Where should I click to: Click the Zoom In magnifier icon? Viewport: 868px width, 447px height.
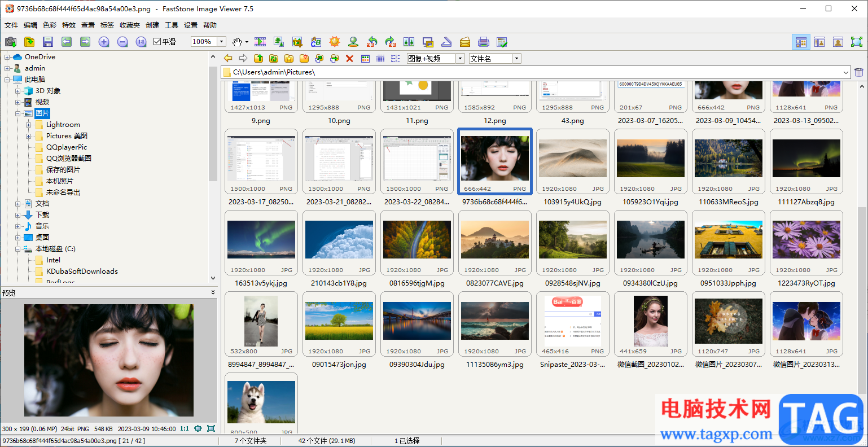point(104,42)
